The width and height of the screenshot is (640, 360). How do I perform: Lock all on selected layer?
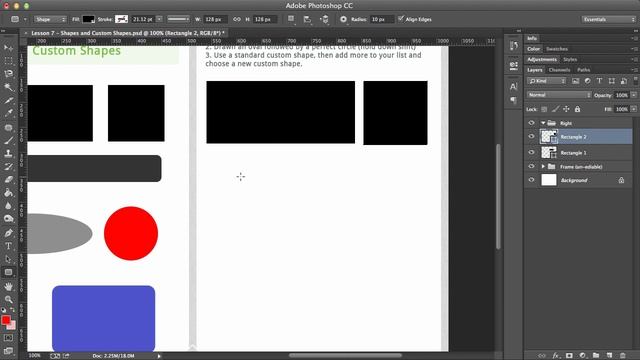(x=577, y=109)
